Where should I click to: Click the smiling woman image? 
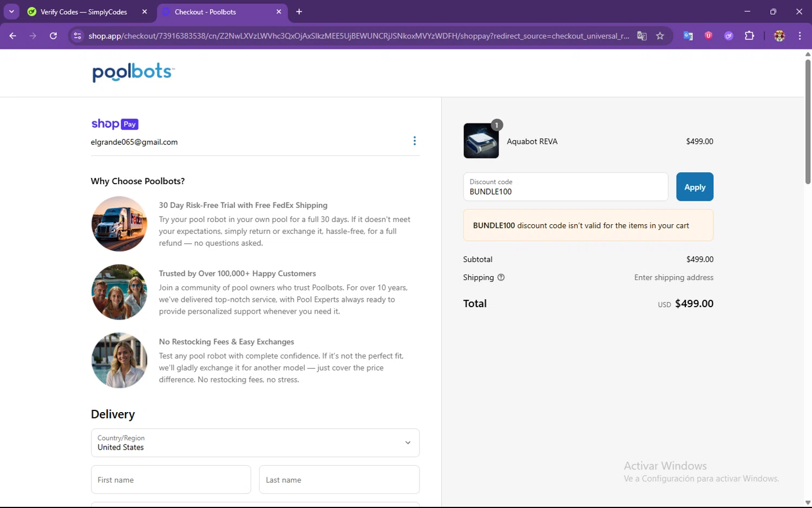(x=119, y=360)
